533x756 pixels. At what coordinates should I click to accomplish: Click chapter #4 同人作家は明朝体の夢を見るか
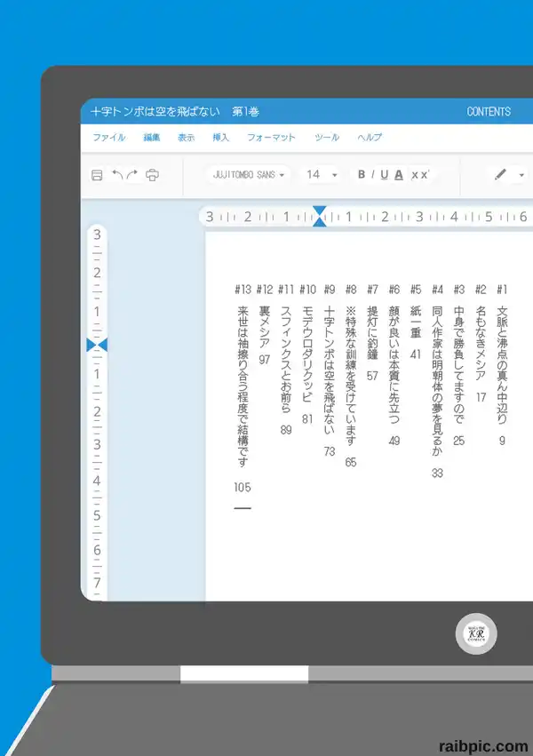point(437,381)
